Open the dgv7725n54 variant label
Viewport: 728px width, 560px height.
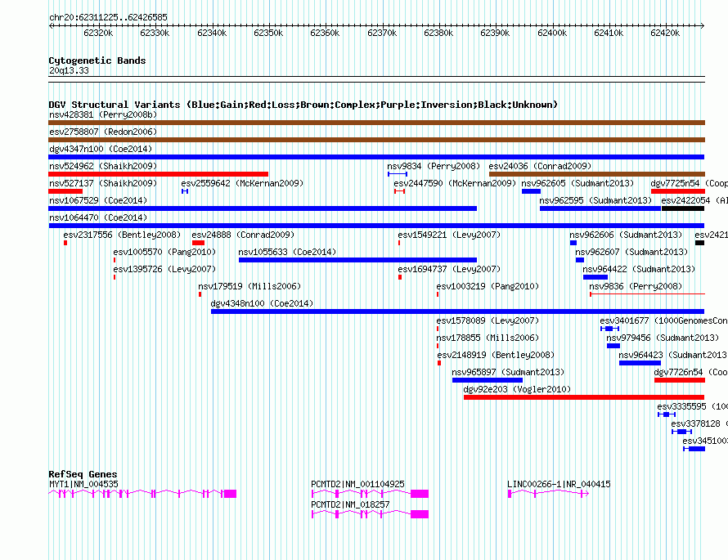point(689,183)
